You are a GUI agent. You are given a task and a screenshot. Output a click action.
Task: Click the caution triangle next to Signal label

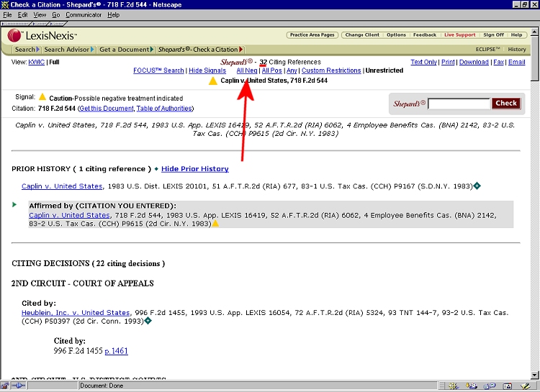pyautogui.click(x=42, y=96)
